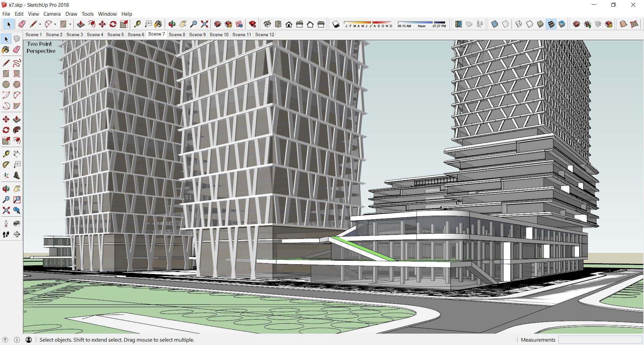Click into the Measurements input box
This screenshot has height=345, width=644.
click(600, 340)
